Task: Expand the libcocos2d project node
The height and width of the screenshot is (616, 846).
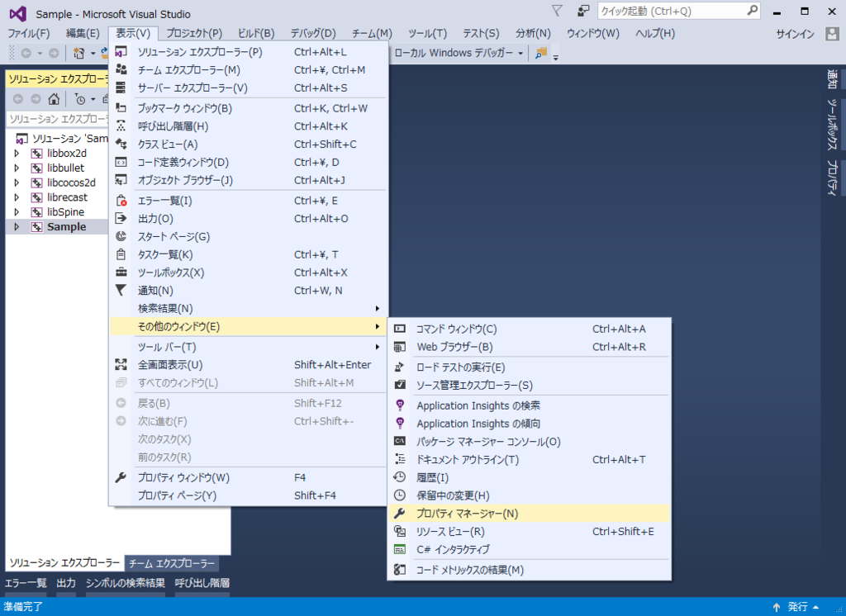Action: click(x=17, y=182)
